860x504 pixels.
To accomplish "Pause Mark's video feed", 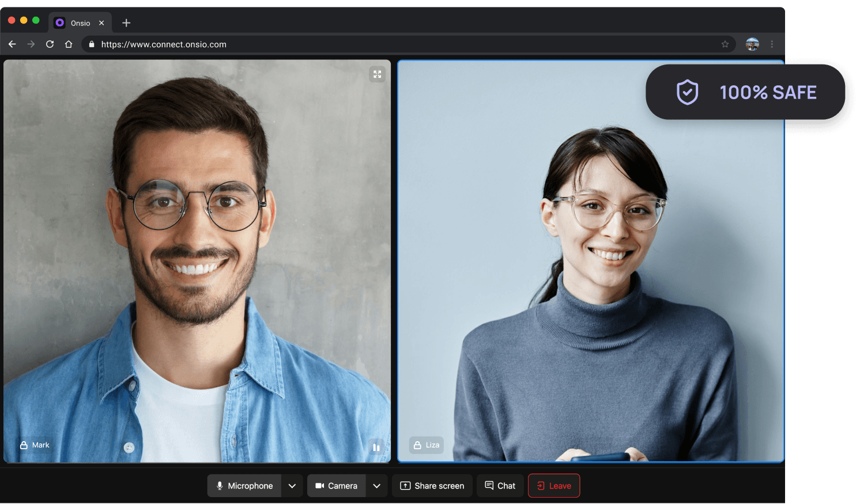I will 376,447.
